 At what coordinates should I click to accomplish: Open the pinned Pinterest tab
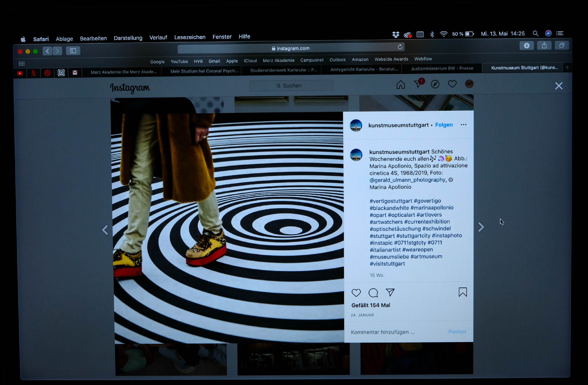(x=47, y=73)
